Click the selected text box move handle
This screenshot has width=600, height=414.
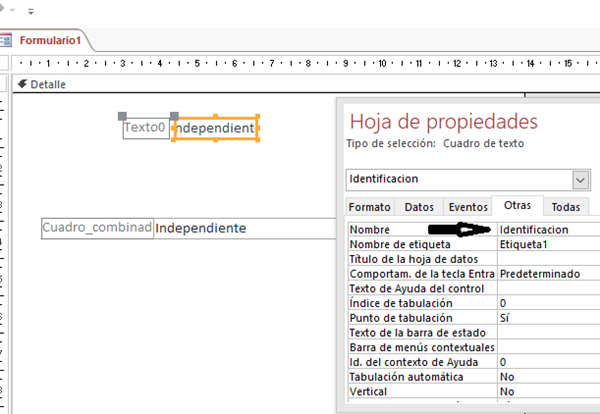coord(174,116)
